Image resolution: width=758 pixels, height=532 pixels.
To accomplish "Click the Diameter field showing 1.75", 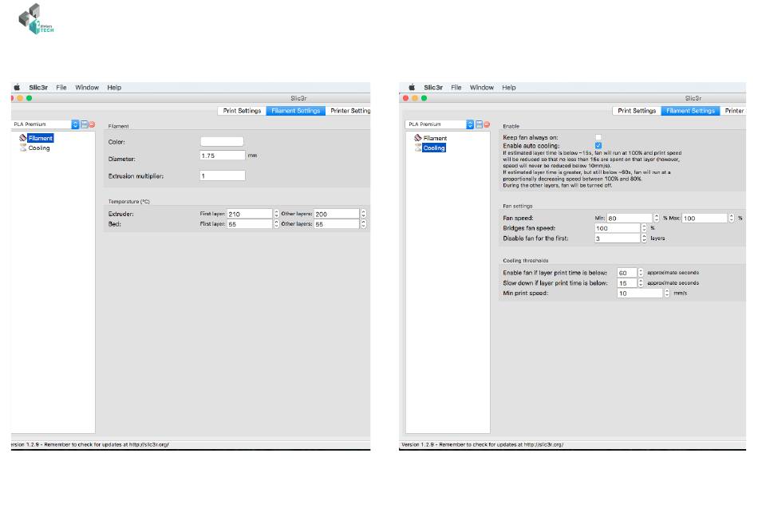I will (x=223, y=156).
